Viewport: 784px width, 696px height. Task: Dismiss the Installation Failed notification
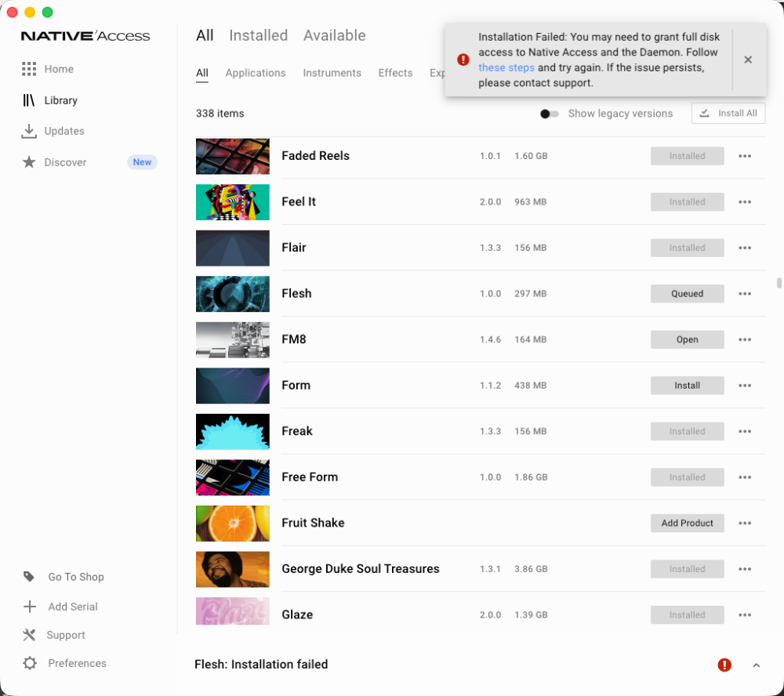(x=748, y=60)
